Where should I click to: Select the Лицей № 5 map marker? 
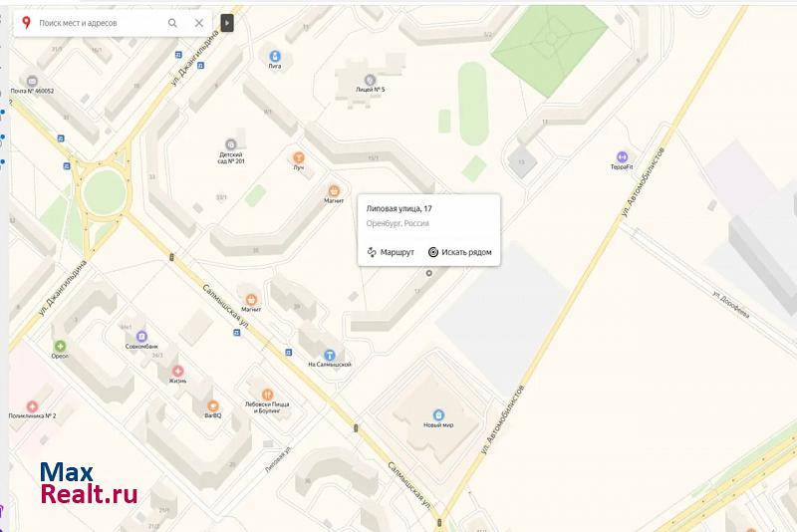click(370, 80)
